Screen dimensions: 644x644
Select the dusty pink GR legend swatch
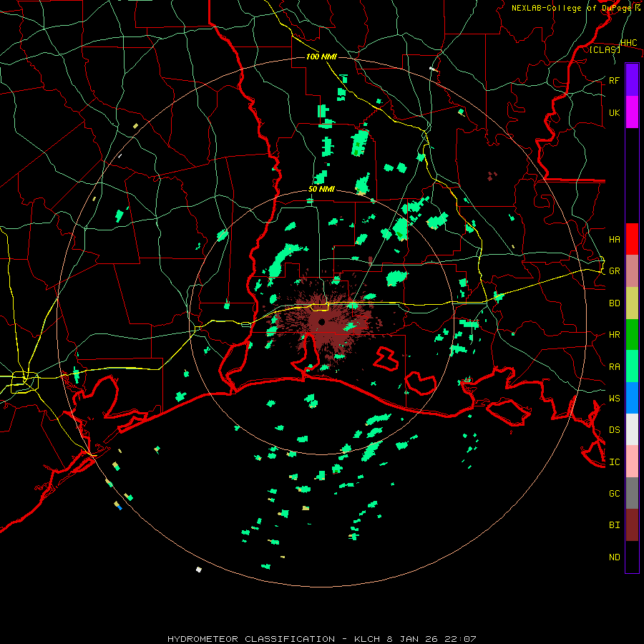(632, 271)
